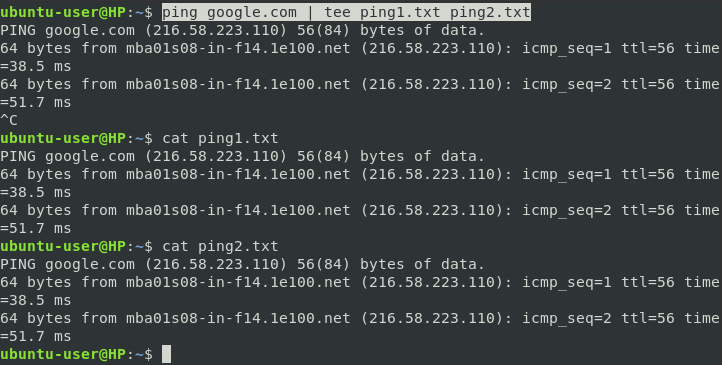This screenshot has width=722, height=365.
Task: Click the highlighted ping tee command text
Action: pyautogui.click(x=346, y=12)
